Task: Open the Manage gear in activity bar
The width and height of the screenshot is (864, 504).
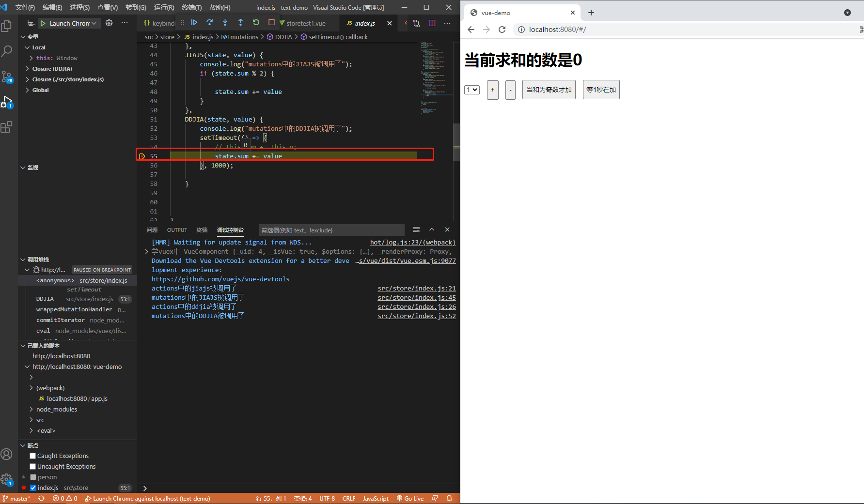Action: 7,479
